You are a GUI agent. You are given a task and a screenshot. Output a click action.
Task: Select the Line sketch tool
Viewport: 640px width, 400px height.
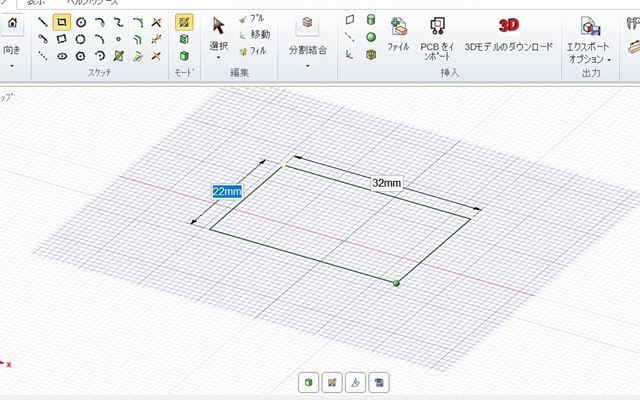click(x=42, y=22)
